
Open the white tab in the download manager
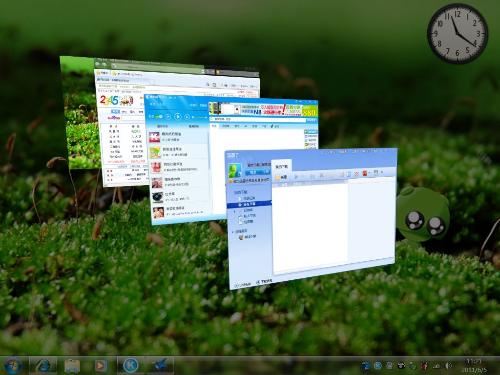tap(282, 166)
